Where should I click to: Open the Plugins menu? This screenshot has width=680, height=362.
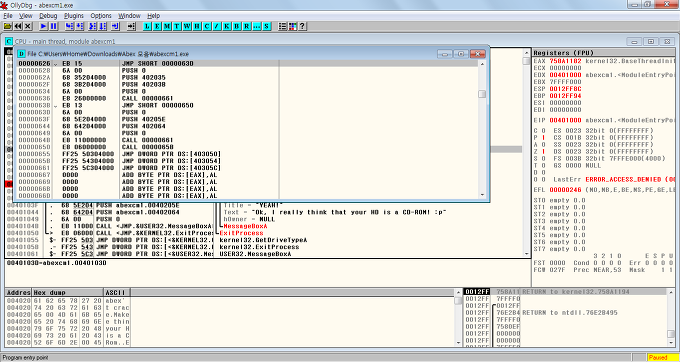tap(73, 16)
